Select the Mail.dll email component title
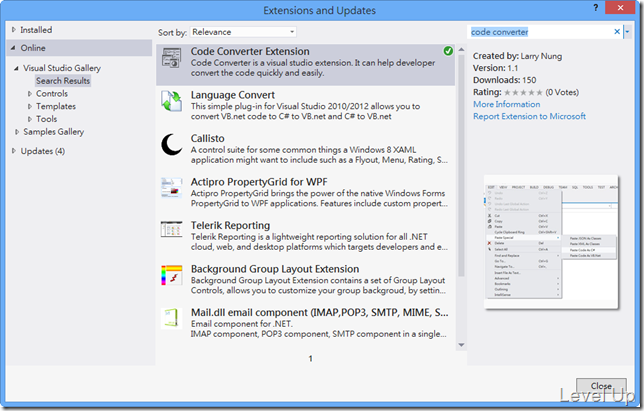Image resolution: width=644 pixels, height=411 pixels. coord(320,312)
